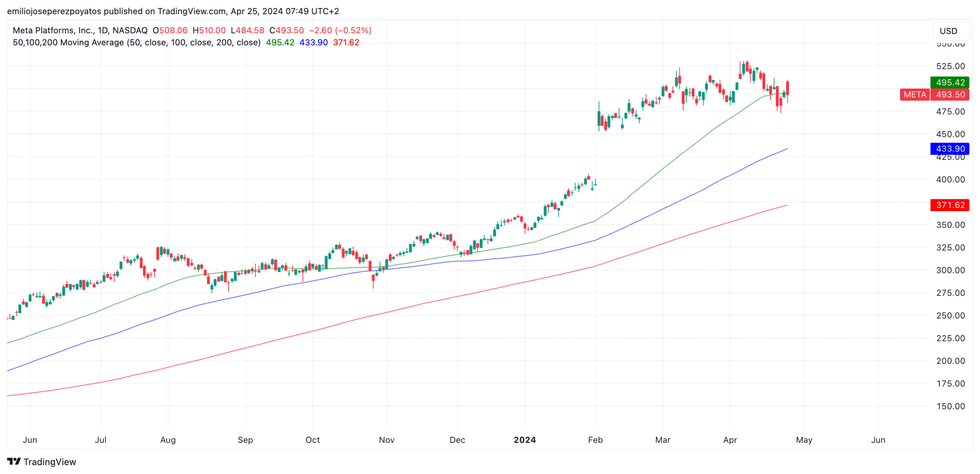Image resolution: width=980 pixels, height=474 pixels.
Task: Click the TradingView wordmark text at bottom
Action: tap(50, 462)
